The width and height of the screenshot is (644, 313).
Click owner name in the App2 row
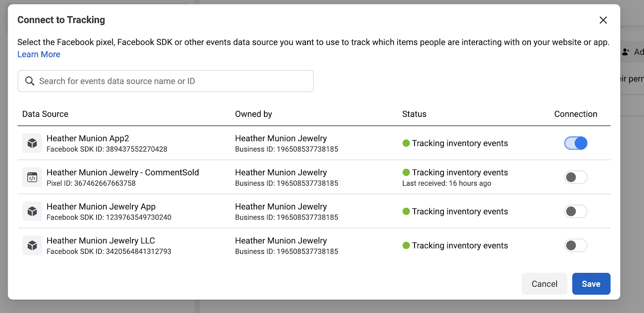281,138
